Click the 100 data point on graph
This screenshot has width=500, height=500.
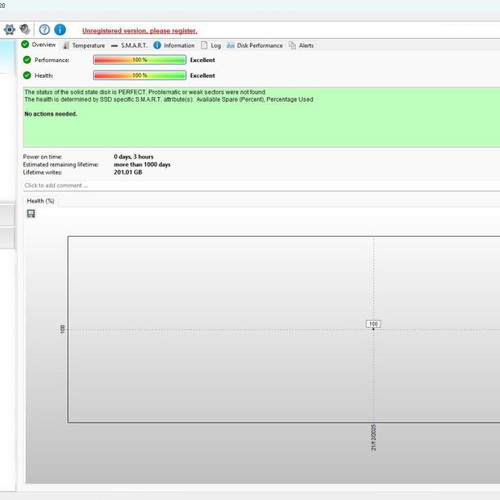click(x=373, y=329)
